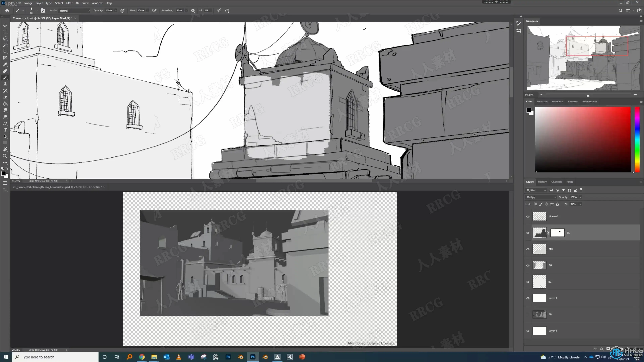The width and height of the screenshot is (644, 362).
Task: Select the Horizontal Type tool
Action: pyautogui.click(x=5, y=130)
